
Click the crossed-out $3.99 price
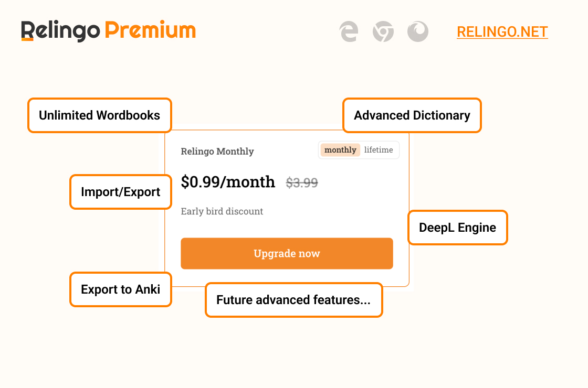[x=302, y=183]
